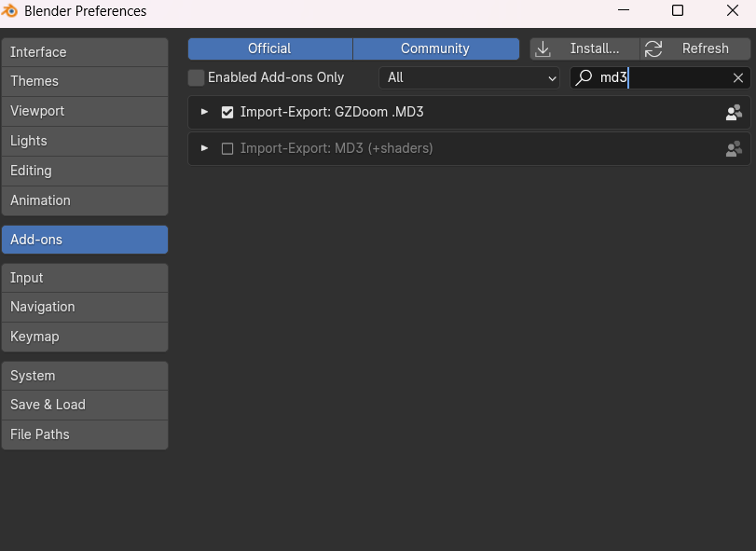
Task: Switch to System preferences
Action: (x=85, y=376)
